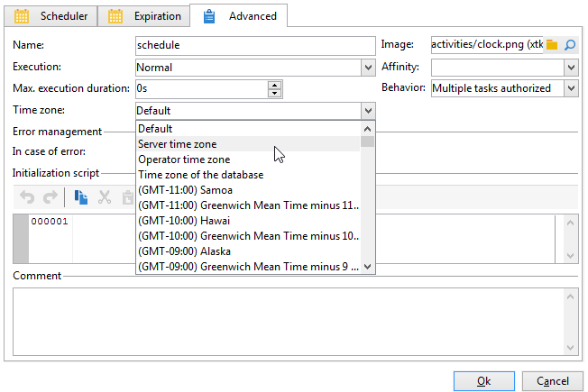Expand the Execution dropdown arrow
This screenshot has width=588, height=392.
(368, 68)
